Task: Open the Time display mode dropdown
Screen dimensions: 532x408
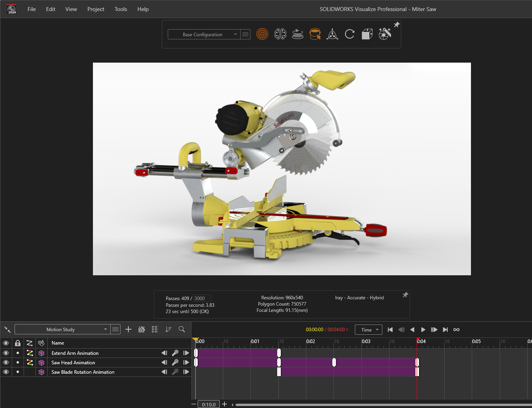Action: point(369,330)
